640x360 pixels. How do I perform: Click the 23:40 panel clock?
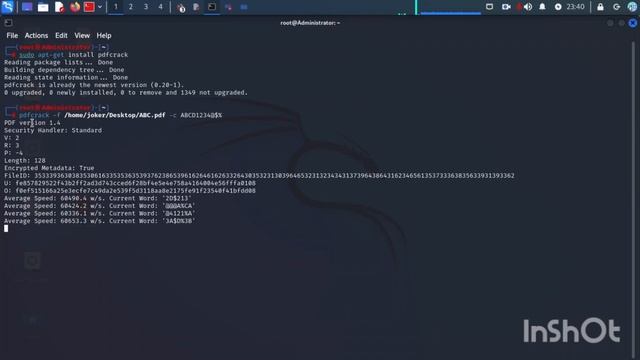click(x=575, y=7)
